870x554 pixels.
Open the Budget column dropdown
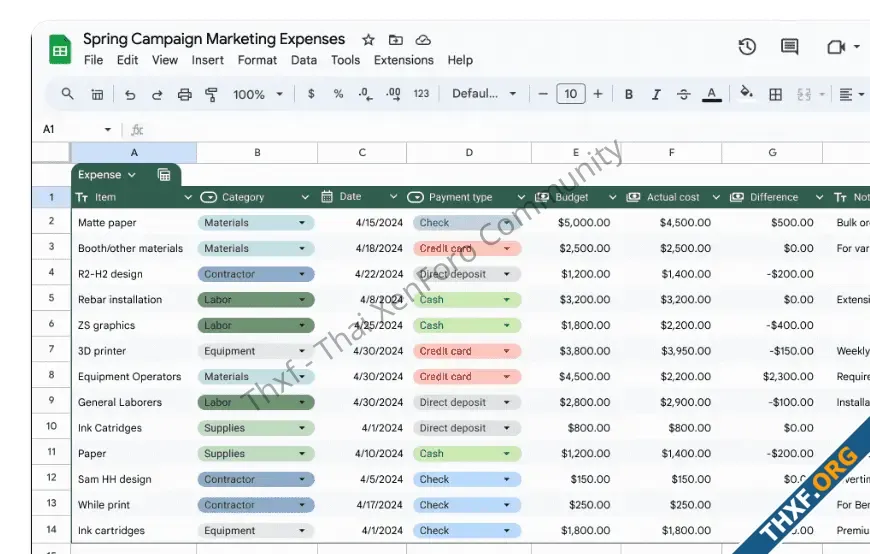click(x=612, y=197)
